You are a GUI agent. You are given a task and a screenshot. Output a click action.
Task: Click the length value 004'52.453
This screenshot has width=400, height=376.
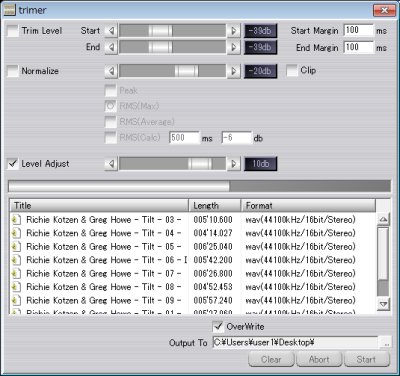[x=213, y=287]
